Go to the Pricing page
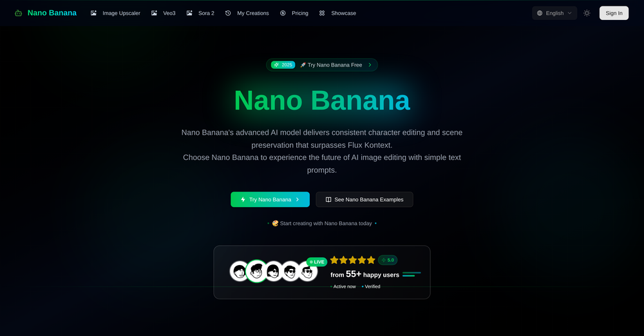The width and height of the screenshot is (644, 336). pos(294,13)
